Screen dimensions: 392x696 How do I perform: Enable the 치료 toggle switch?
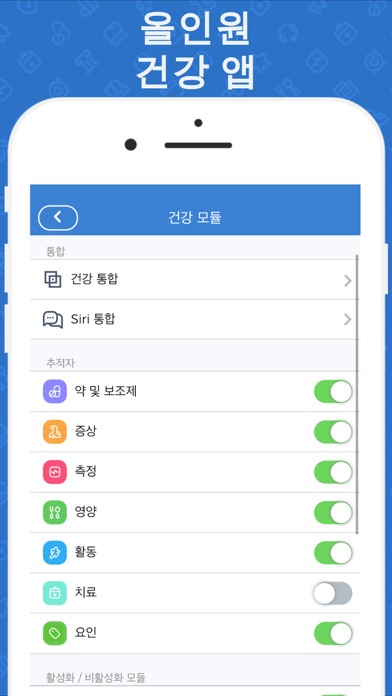(333, 593)
